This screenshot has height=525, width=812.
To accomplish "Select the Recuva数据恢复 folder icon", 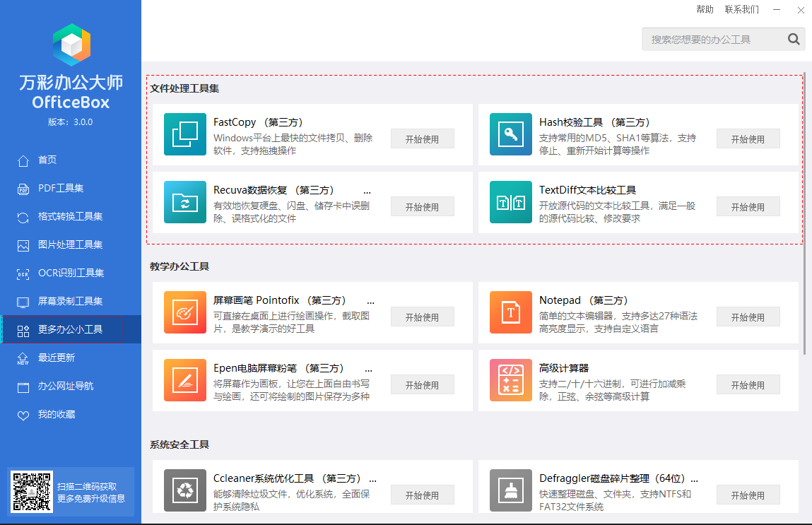I will [184, 202].
